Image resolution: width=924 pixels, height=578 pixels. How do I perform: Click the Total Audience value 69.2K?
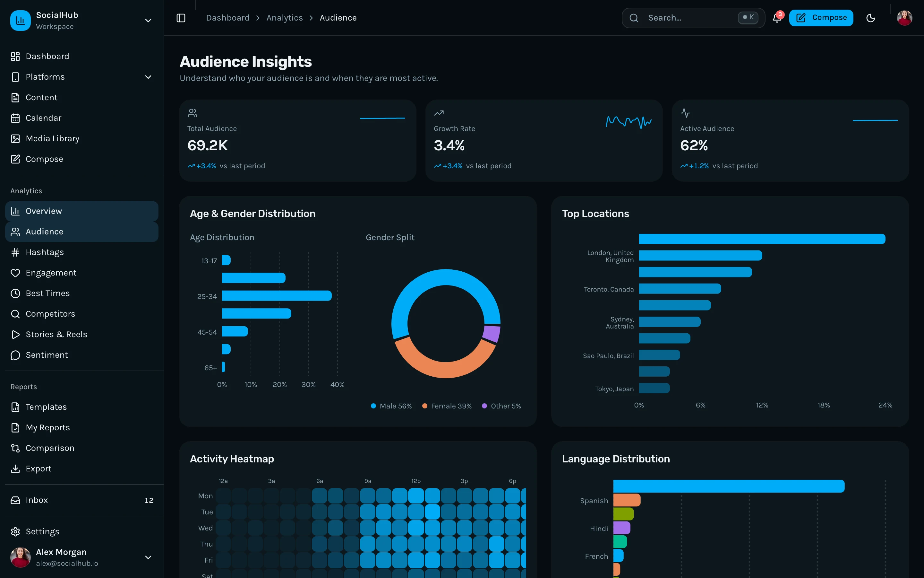click(207, 146)
